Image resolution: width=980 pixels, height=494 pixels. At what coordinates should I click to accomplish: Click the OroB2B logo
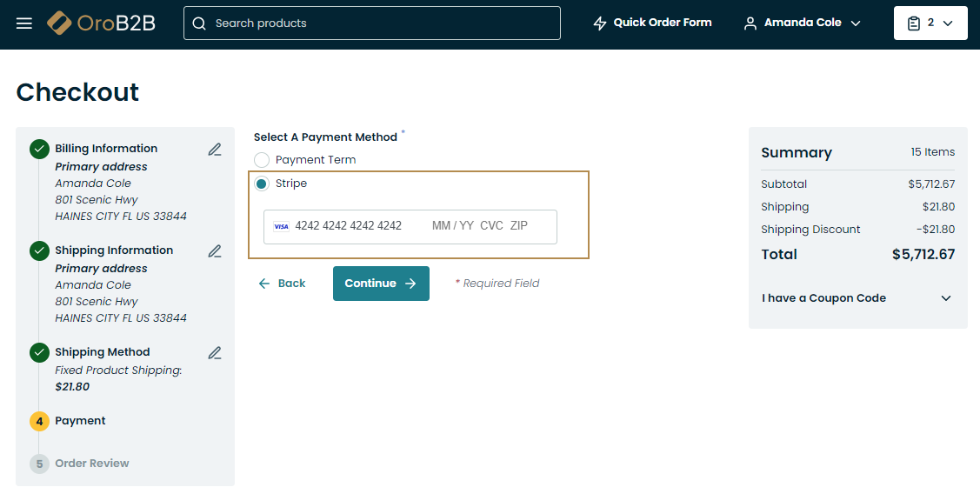pos(101,23)
